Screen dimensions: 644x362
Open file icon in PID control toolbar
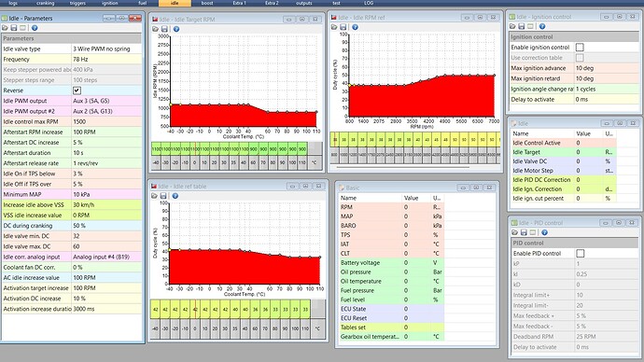coord(514,232)
